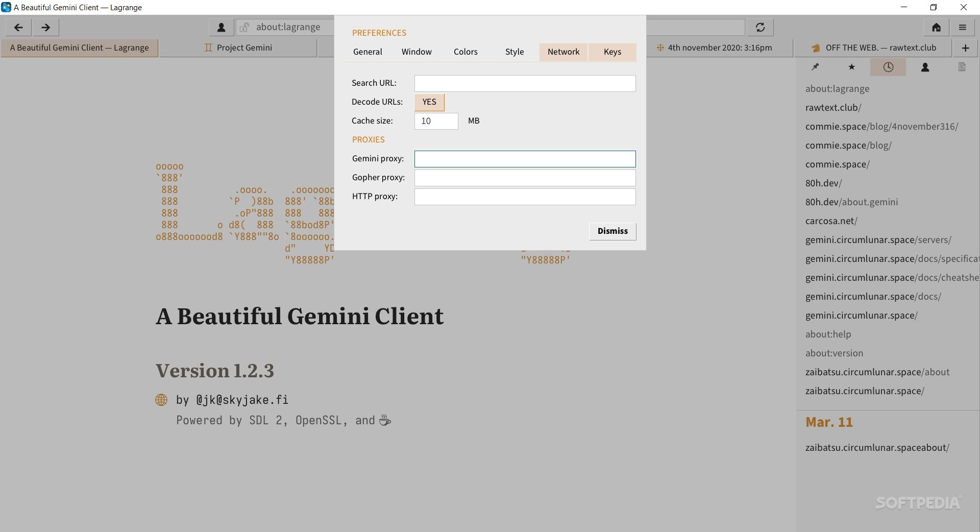Screen dimensions: 980x532
Task: Show page outline document icon in the sidebar
Action: tap(962, 67)
